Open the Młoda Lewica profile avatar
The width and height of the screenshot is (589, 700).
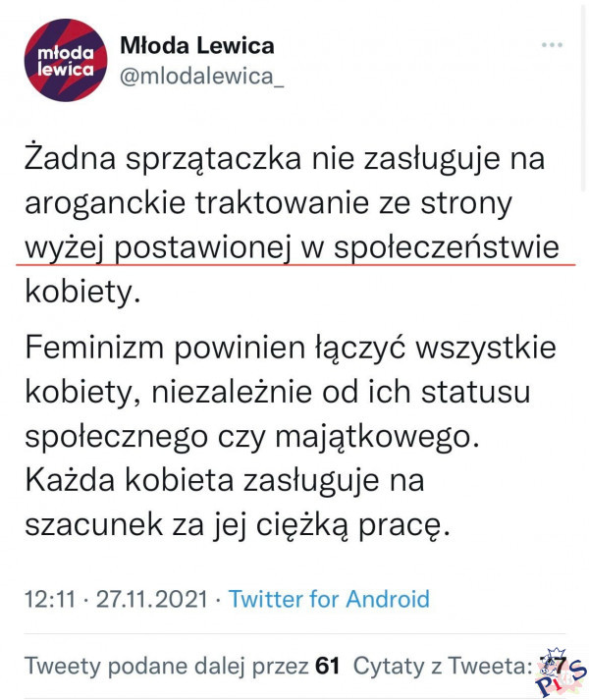pos(66,60)
